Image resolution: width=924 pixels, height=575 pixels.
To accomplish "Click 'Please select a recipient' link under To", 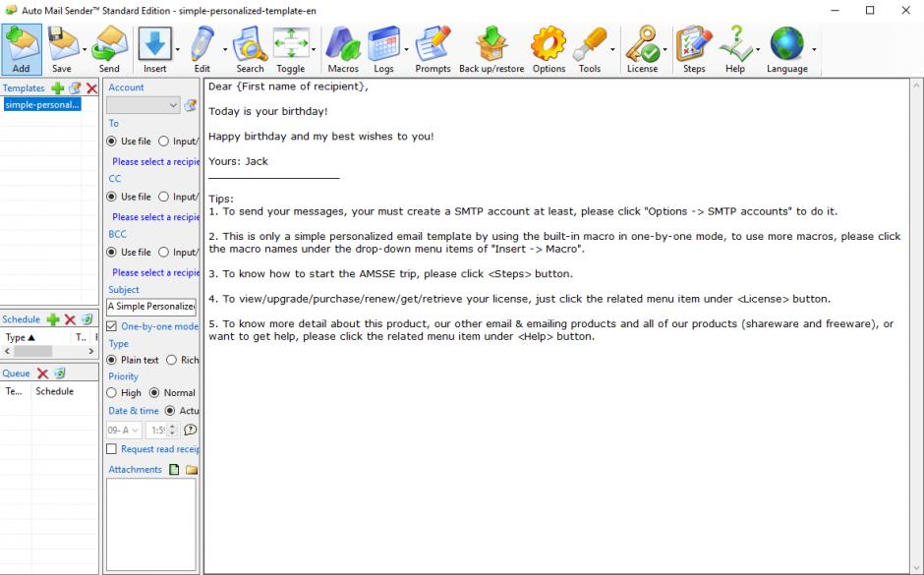I will coord(156,161).
